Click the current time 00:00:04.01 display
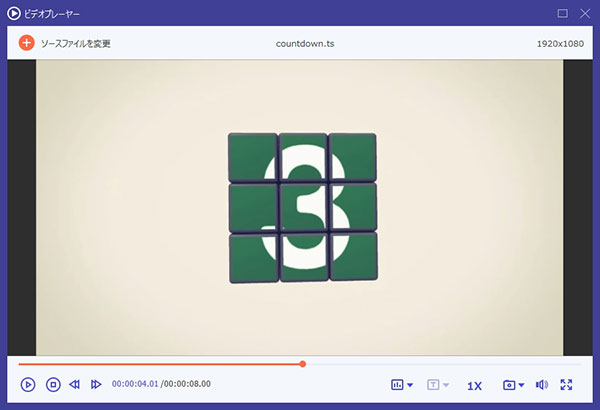This screenshot has height=410, width=600. point(134,385)
